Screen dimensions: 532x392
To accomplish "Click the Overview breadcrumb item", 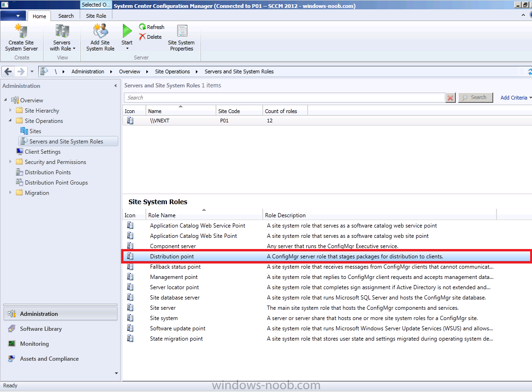I will click(129, 71).
